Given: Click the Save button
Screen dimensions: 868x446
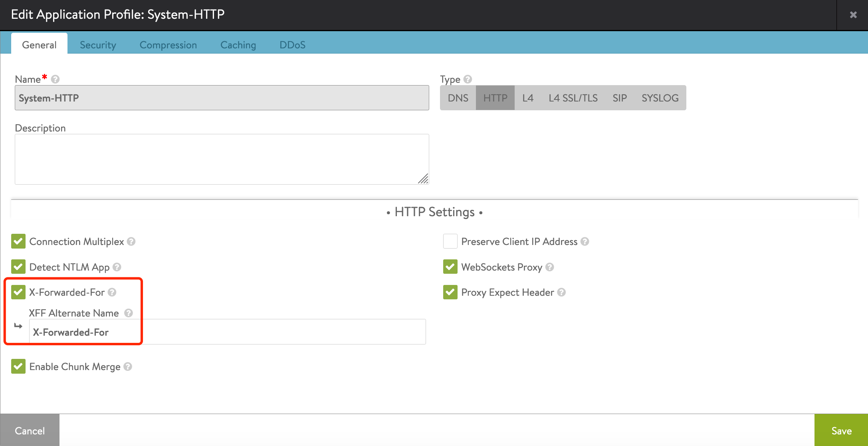Looking at the screenshot, I should pyautogui.click(x=842, y=430).
